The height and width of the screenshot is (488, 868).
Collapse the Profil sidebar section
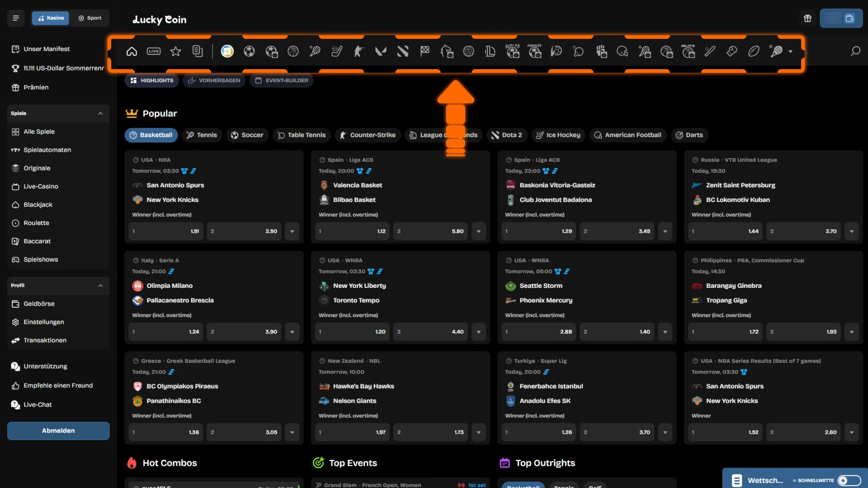(x=100, y=286)
